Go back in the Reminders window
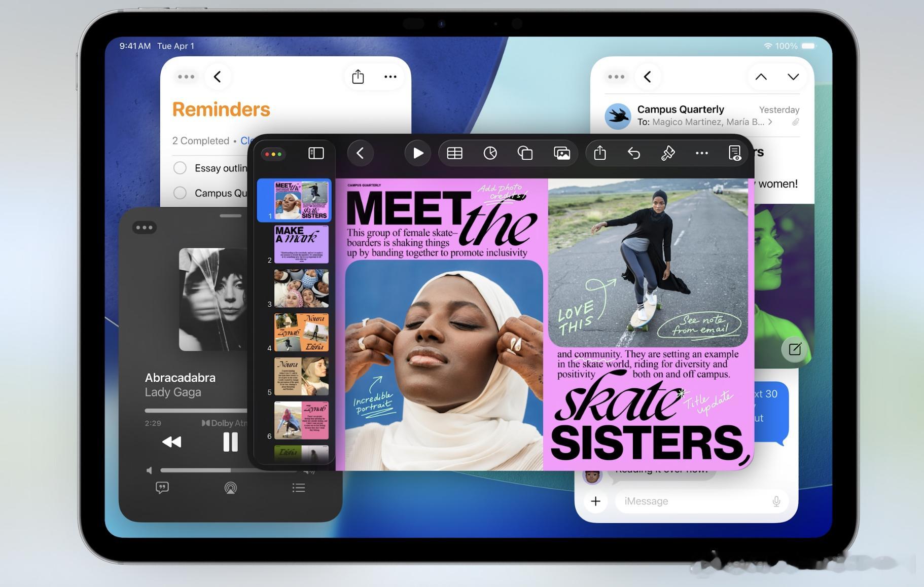This screenshot has height=587, width=924. [218, 77]
